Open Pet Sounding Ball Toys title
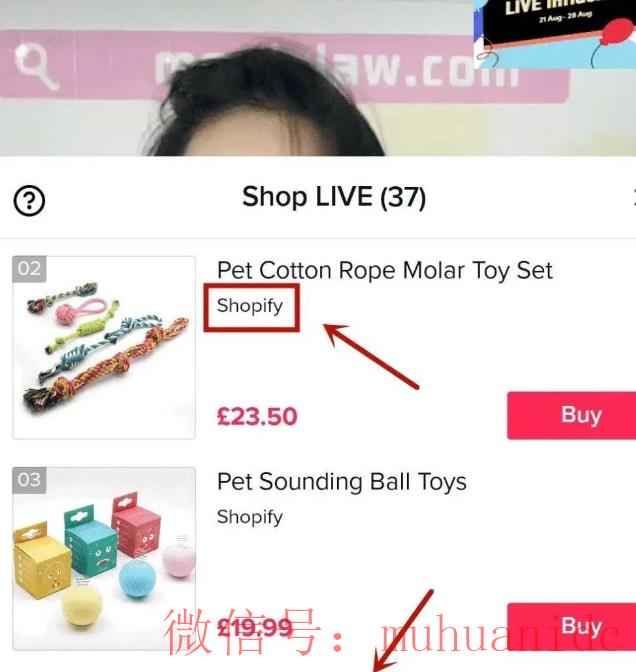This screenshot has width=636, height=672. [x=342, y=482]
